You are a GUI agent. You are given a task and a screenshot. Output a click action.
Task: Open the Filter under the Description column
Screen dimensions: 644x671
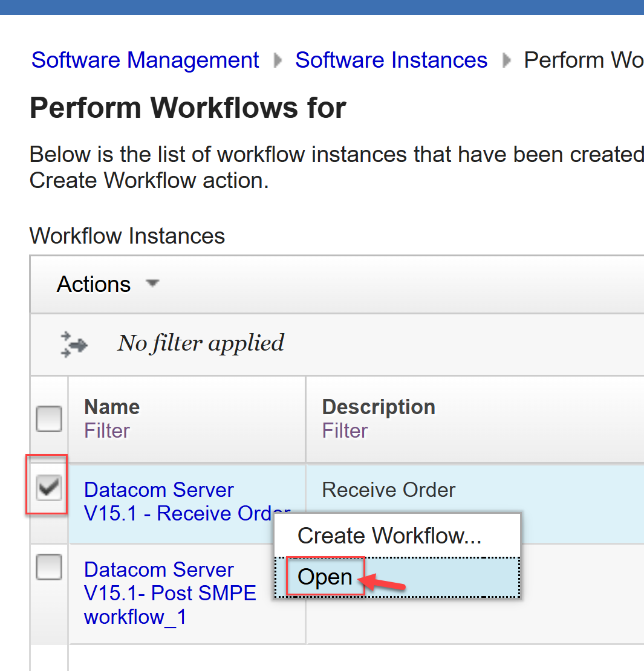tap(345, 431)
